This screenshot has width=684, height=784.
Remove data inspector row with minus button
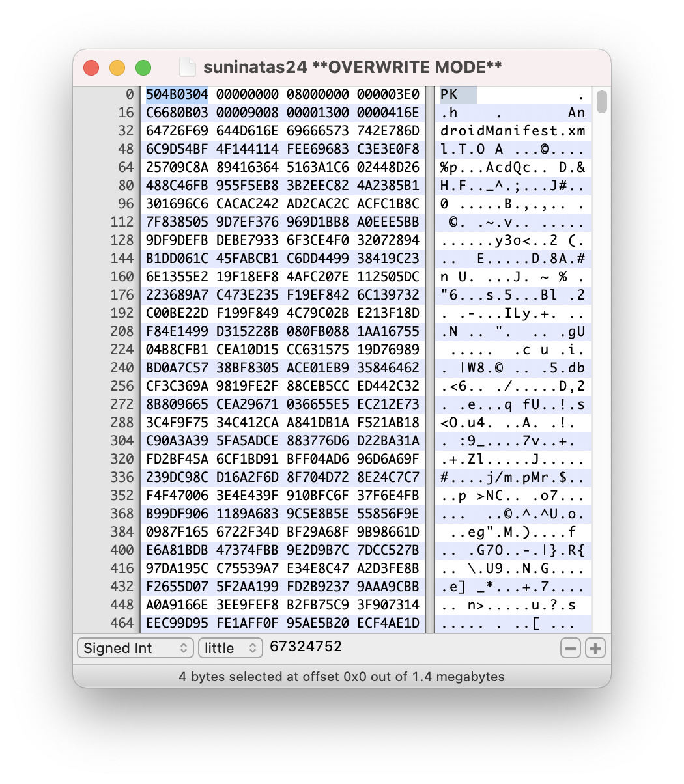570,648
